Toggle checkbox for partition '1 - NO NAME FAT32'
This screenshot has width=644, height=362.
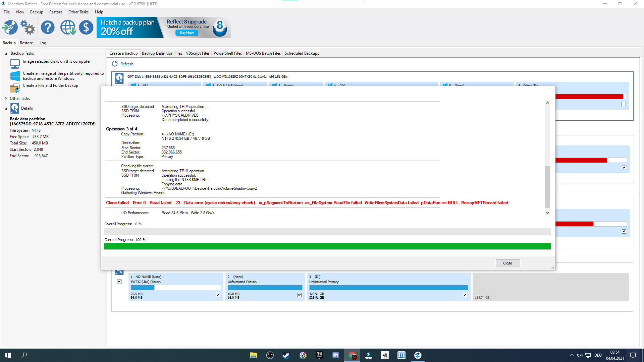pos(217,295)
